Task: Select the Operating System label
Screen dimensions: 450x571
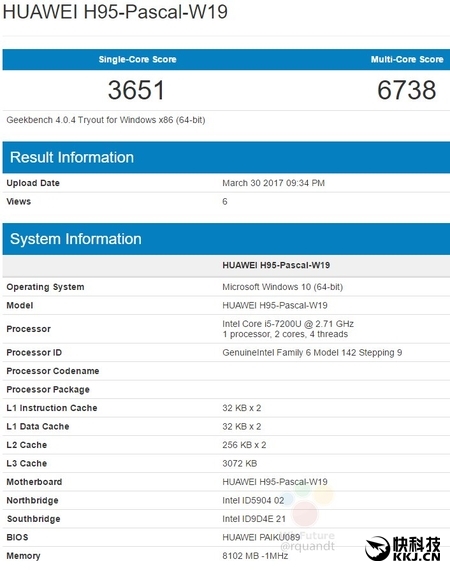Action: 45,287
